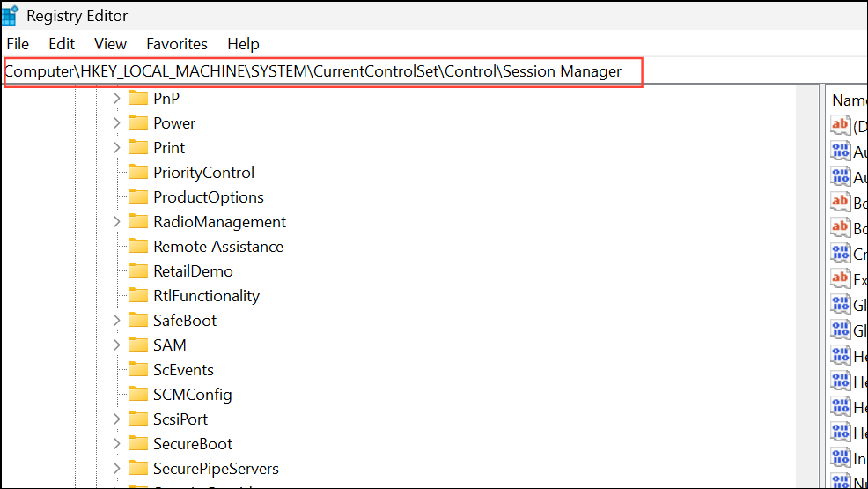
Task: Expand the Print key
Action: pyautogui.click(x=116, y=147)
